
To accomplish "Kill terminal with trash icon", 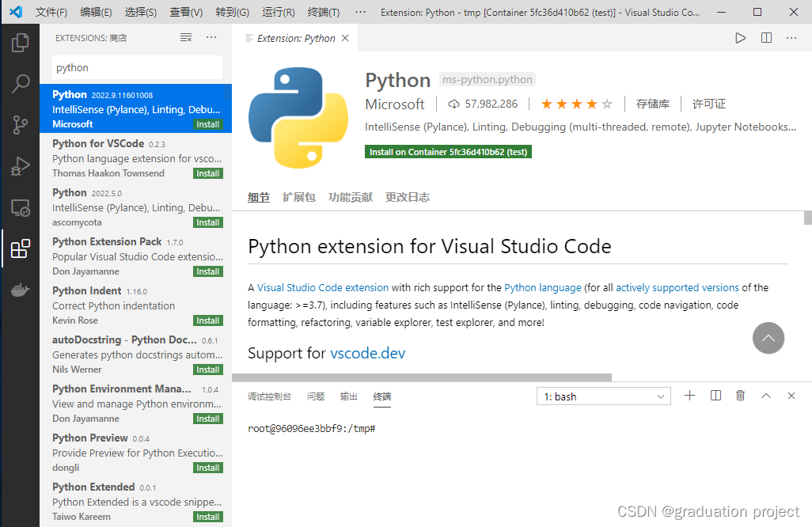I will point(741,396).
